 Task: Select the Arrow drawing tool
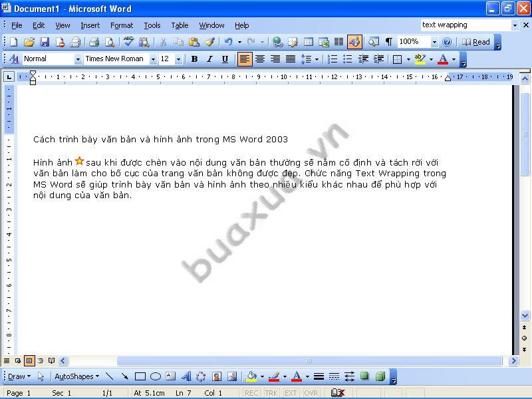point(125,376)
